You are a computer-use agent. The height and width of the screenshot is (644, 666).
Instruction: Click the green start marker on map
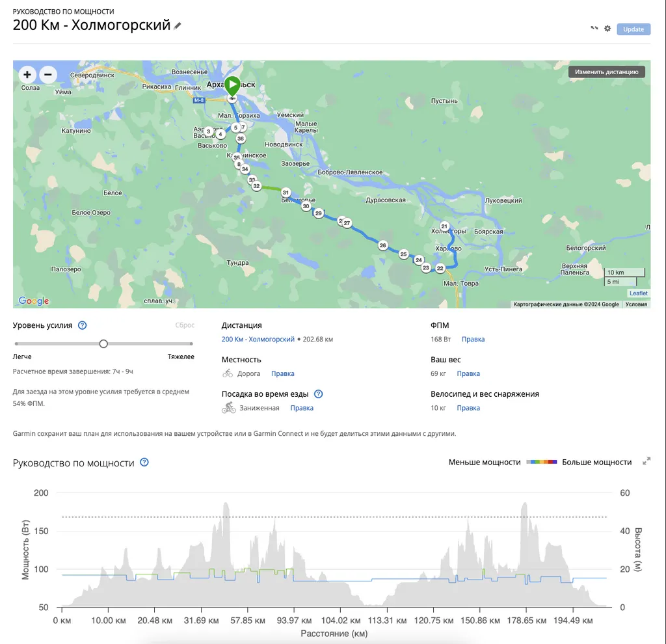click(232, 86)
